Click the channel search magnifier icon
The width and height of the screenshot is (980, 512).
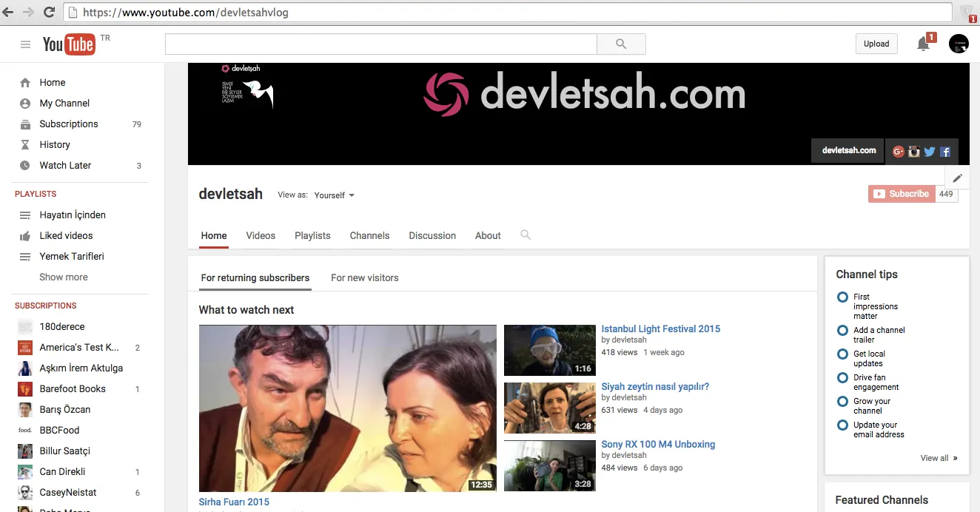[x=526, y=235]
